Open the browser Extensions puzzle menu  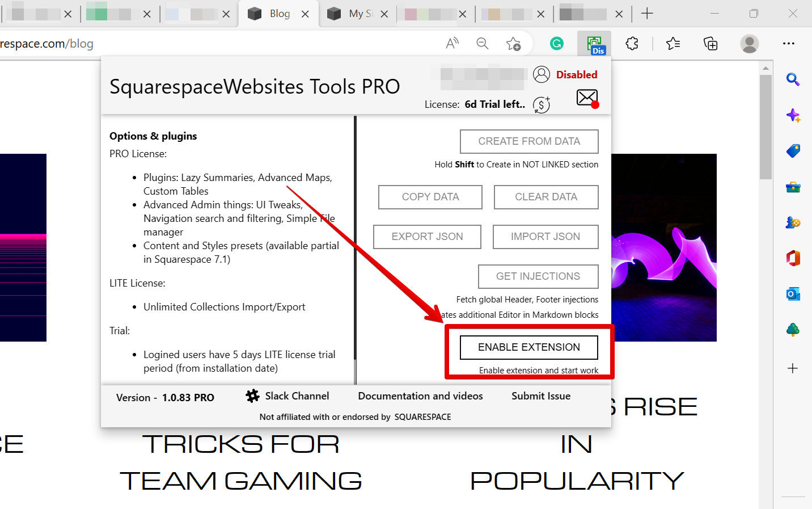pyautogui.click(x=632, y=44)
